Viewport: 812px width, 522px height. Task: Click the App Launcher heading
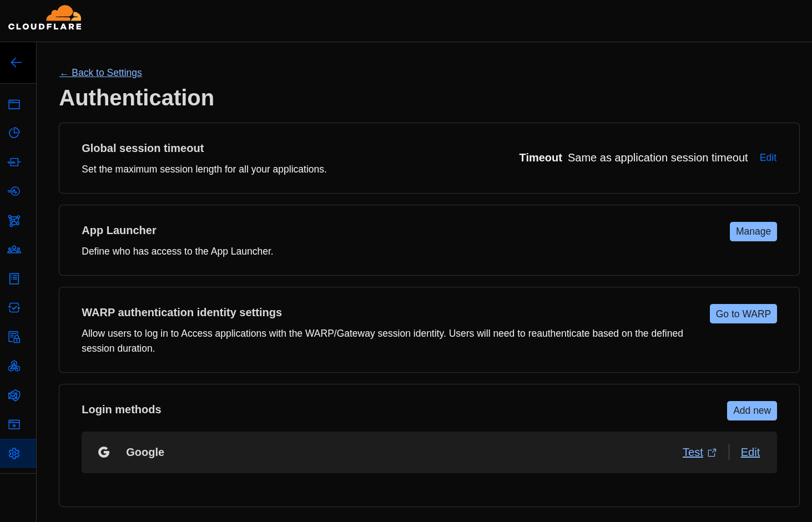coord(119,230)
